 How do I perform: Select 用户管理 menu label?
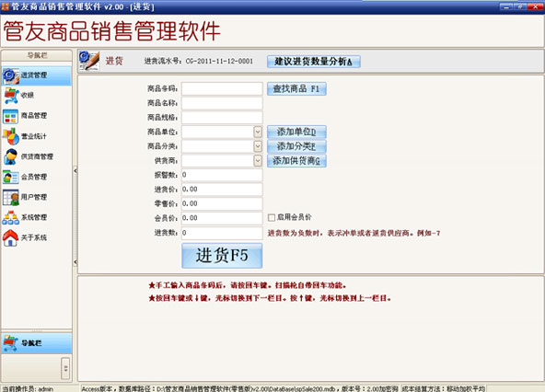(34, 197)
